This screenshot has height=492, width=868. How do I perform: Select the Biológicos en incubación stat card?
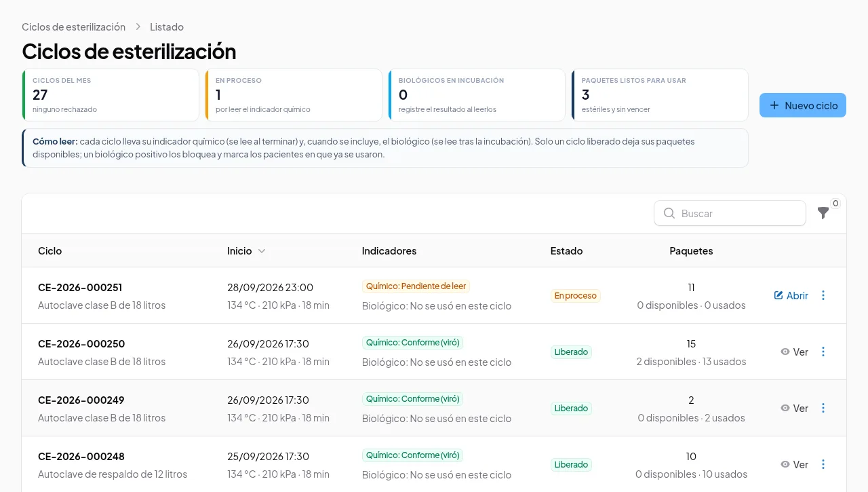[477, 95]
